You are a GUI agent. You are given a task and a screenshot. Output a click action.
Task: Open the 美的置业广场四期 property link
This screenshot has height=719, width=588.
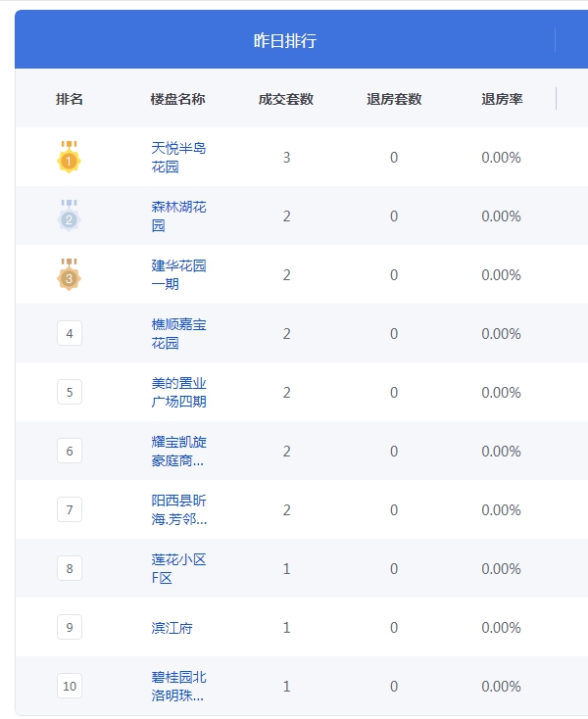click(179, 392)
